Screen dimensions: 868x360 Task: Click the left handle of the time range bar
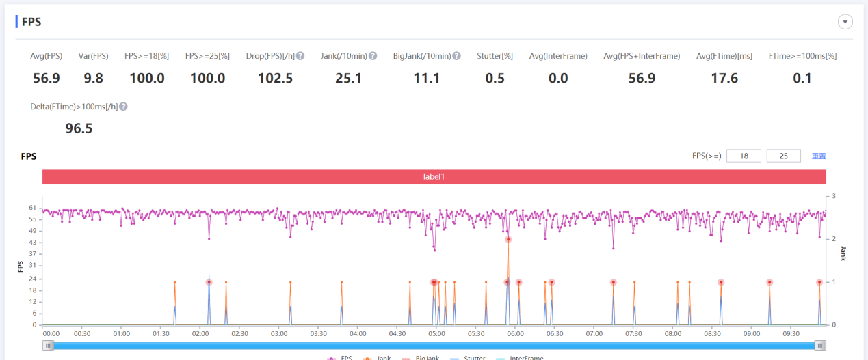point(48,346)
